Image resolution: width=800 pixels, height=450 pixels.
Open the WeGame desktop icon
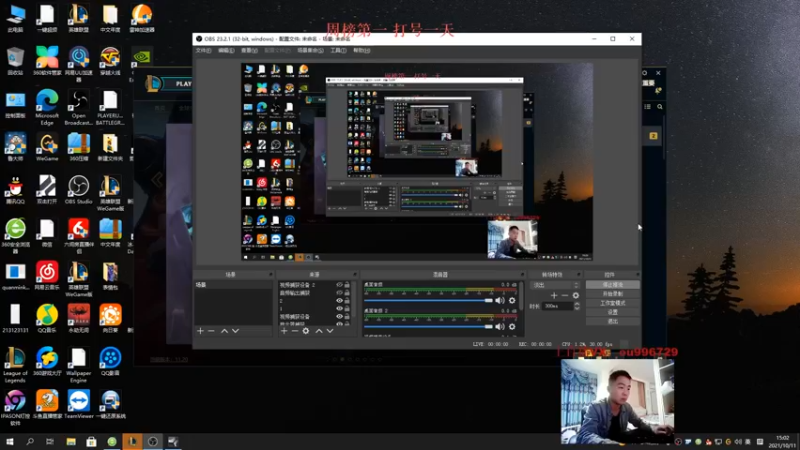coord(47,147)
